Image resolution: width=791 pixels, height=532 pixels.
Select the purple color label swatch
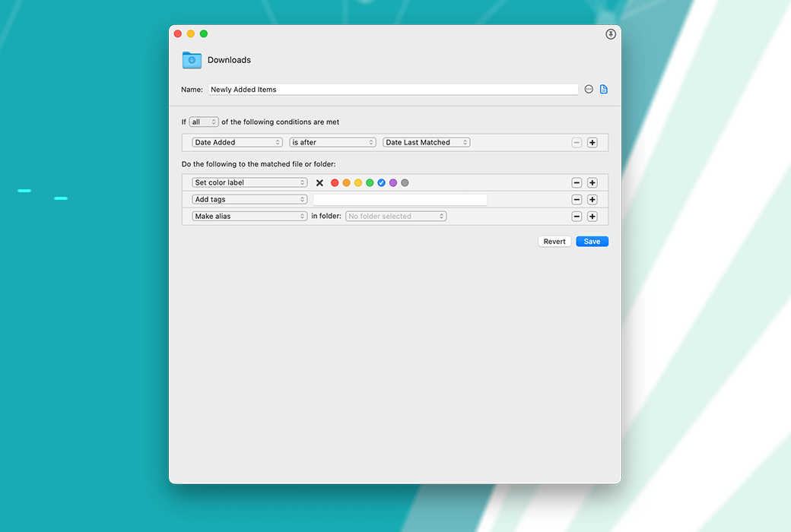point(393,183)
